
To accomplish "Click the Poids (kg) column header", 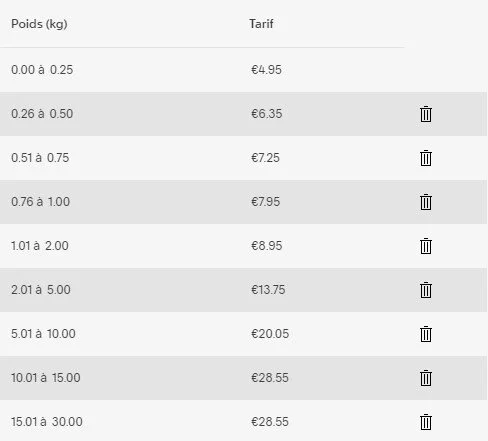I will pos(39,24).
